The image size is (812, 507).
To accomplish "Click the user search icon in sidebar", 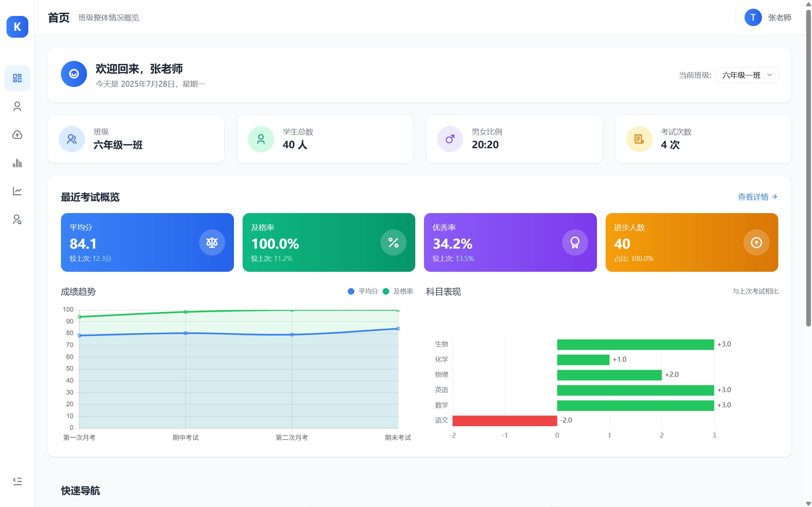I will 17,219.
